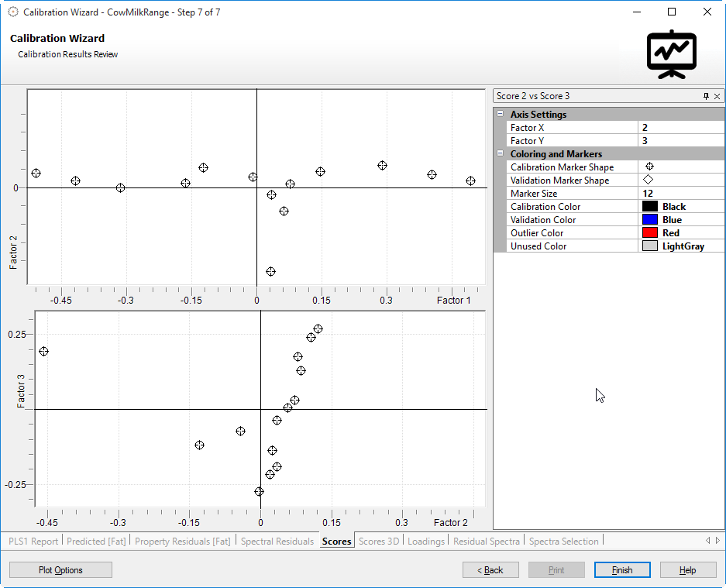Click the calibration wizard title bar icon
726x588 pixels.
12,12
